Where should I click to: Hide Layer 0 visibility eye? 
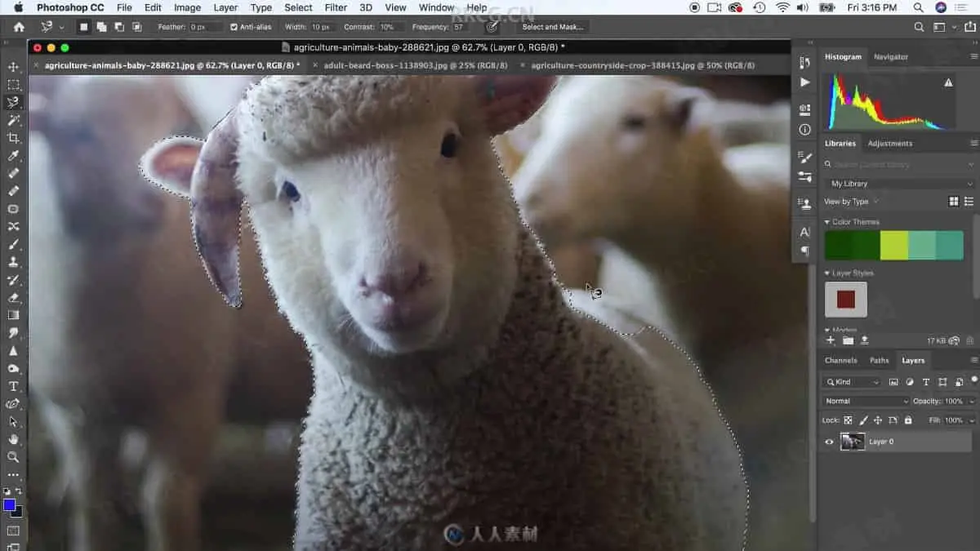829,442
